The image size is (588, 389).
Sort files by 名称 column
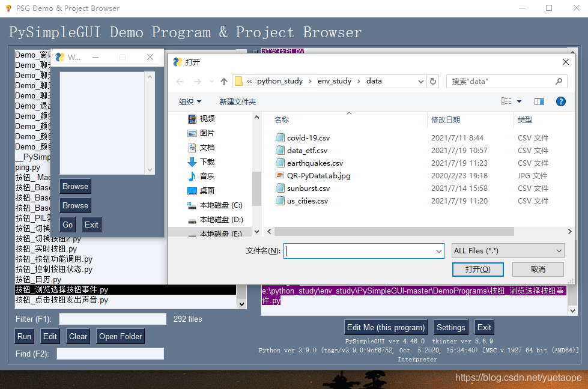tap(282, 120)
